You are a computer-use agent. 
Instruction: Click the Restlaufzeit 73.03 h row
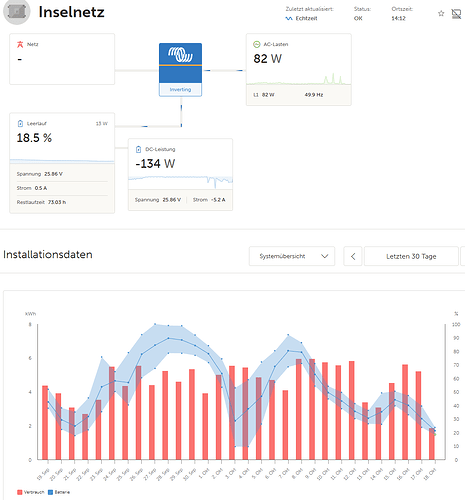tap(62, 202)
